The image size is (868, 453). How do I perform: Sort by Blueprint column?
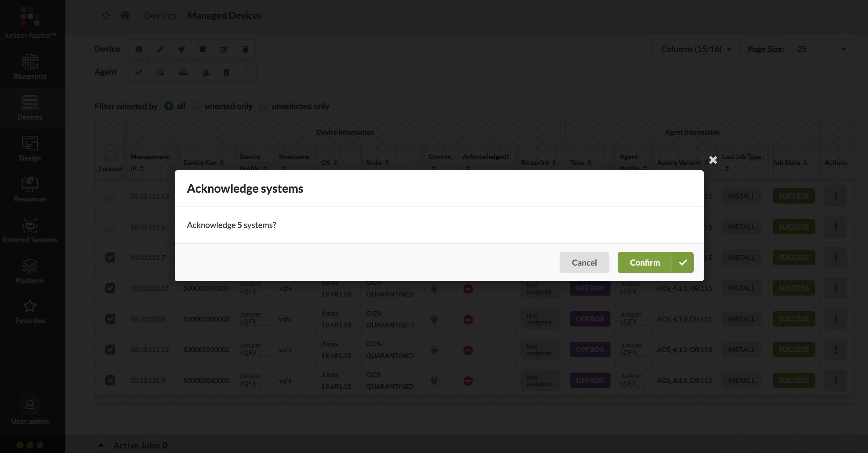(554, 162)
